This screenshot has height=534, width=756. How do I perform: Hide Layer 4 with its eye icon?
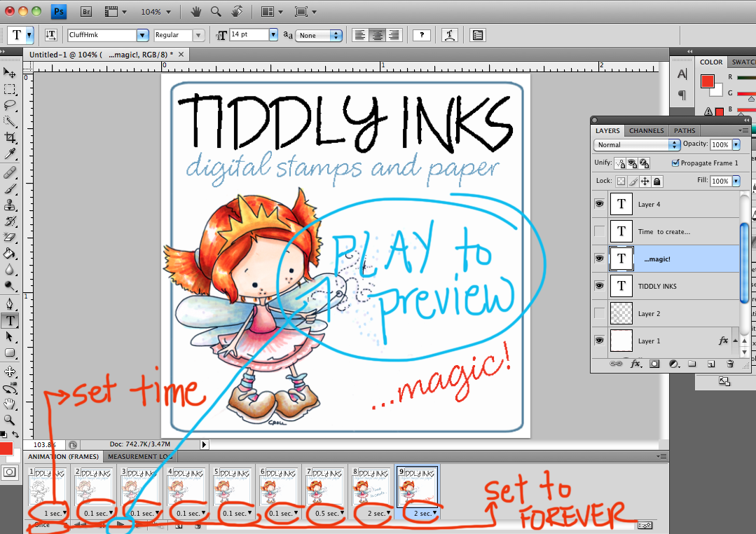point(599,204)
